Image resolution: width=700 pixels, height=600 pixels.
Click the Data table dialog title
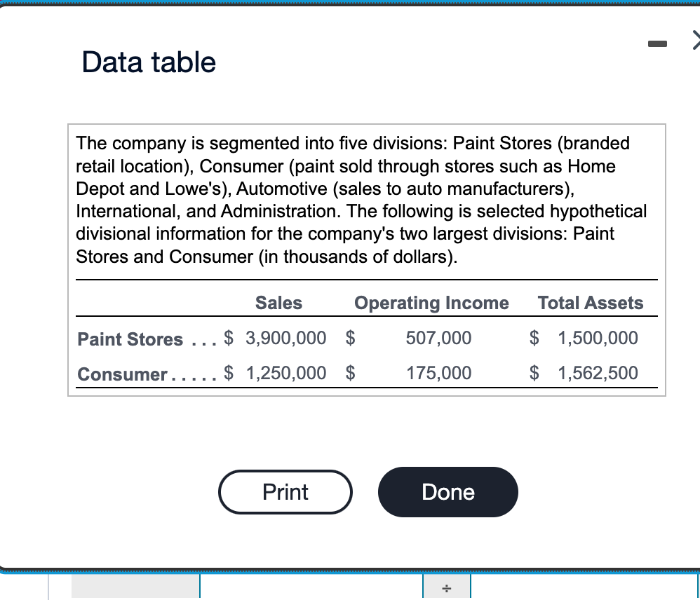pos(148,62)
